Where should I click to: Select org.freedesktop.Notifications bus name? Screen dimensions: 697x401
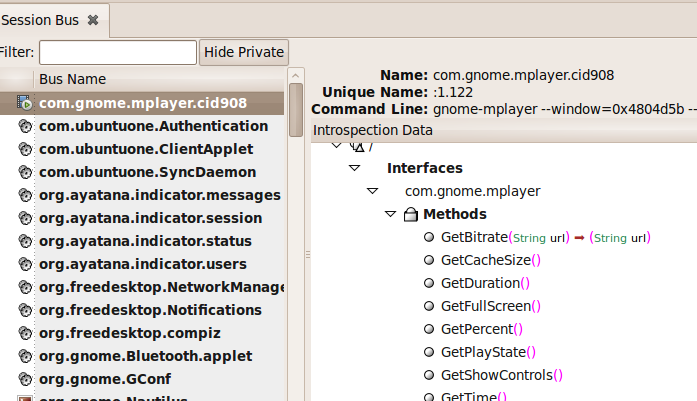(x=150, y=310)
